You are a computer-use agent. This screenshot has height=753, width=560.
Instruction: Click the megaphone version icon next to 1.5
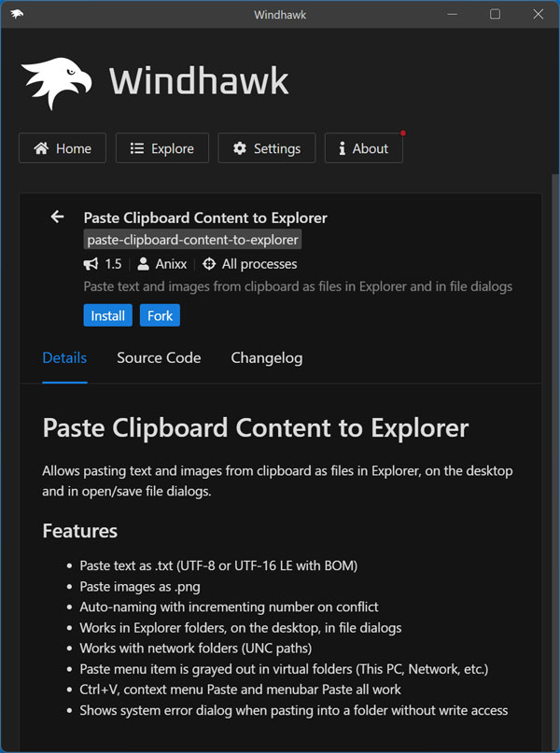(91, 264)
